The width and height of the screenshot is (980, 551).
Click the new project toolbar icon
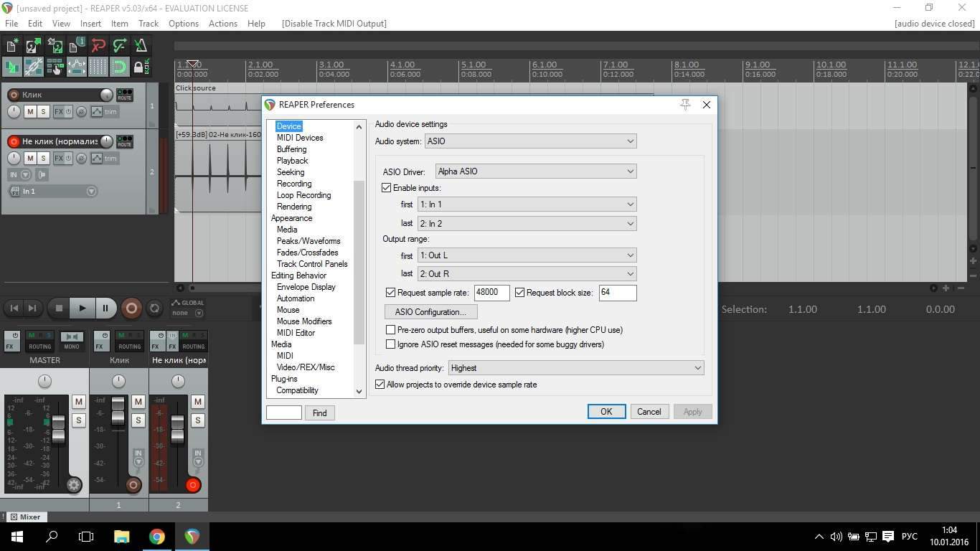[x=11, y=46]
